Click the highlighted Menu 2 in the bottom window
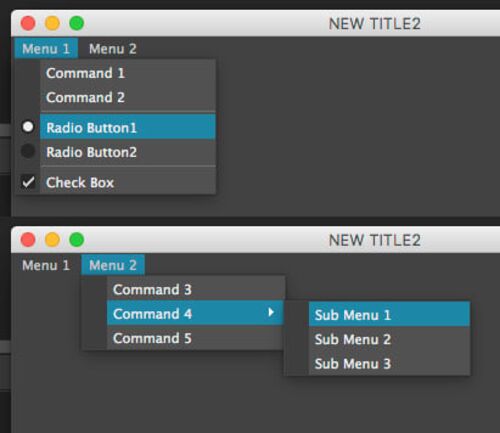The width and height of the screenshot is (500, 433). click(x=113, y=265)
